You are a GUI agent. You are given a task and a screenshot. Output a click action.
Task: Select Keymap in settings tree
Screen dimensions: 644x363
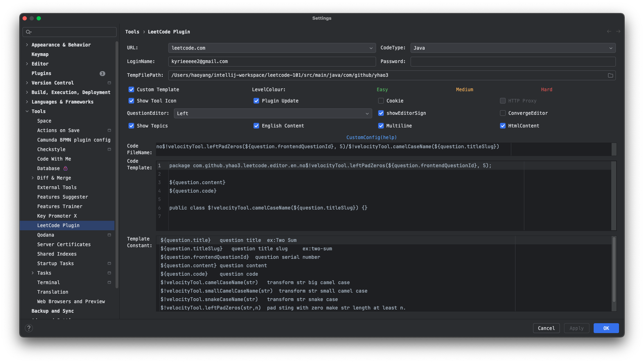[40, 54]
